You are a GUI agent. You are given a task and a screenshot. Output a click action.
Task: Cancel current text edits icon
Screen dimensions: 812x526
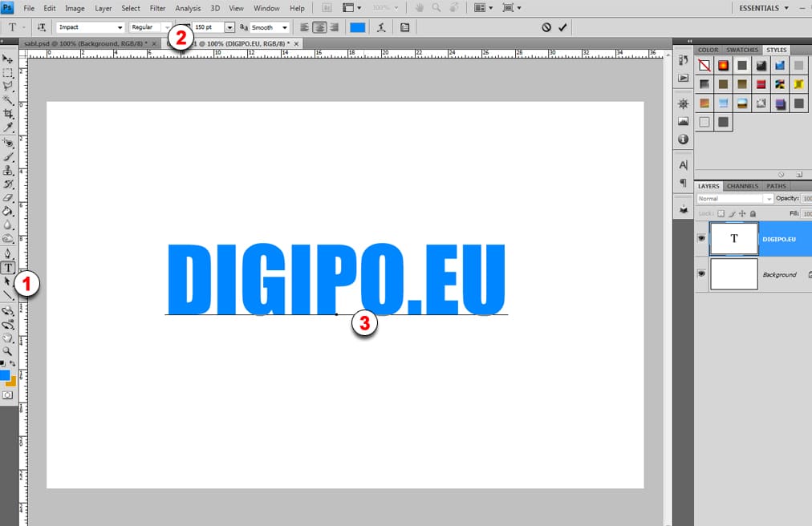[546, 27]
